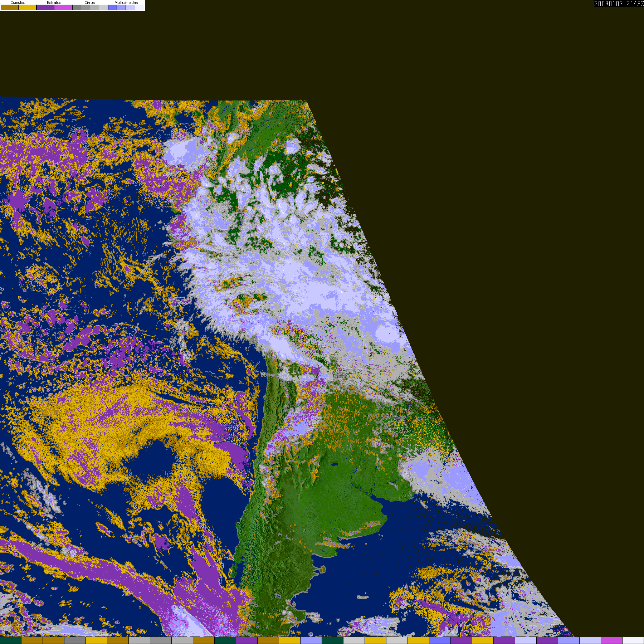Choose the darkest blue Multicamadas legend swatch
This screenshot has width=644, height=644.
point(112,7)
